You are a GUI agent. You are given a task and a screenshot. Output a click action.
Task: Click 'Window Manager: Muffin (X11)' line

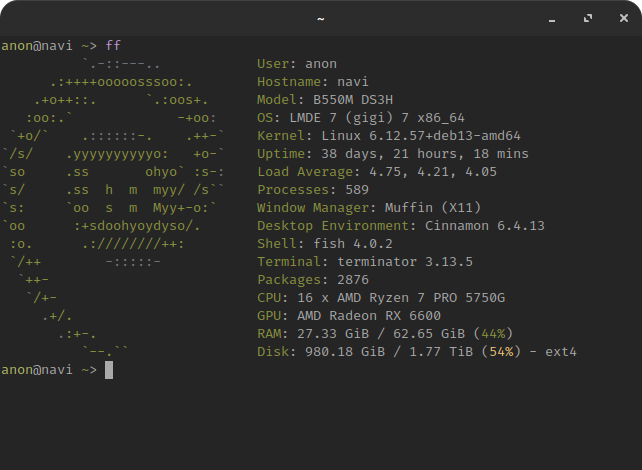(x=369, y=208)
